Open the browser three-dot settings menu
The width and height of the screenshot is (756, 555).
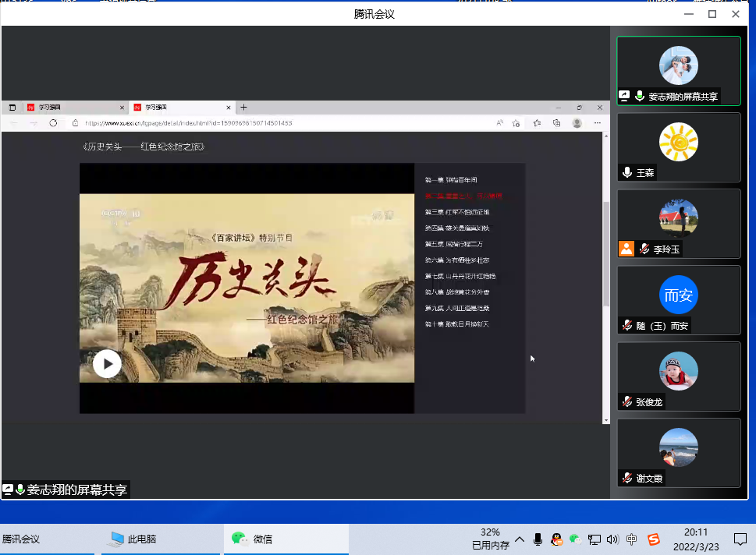[597, 123]
